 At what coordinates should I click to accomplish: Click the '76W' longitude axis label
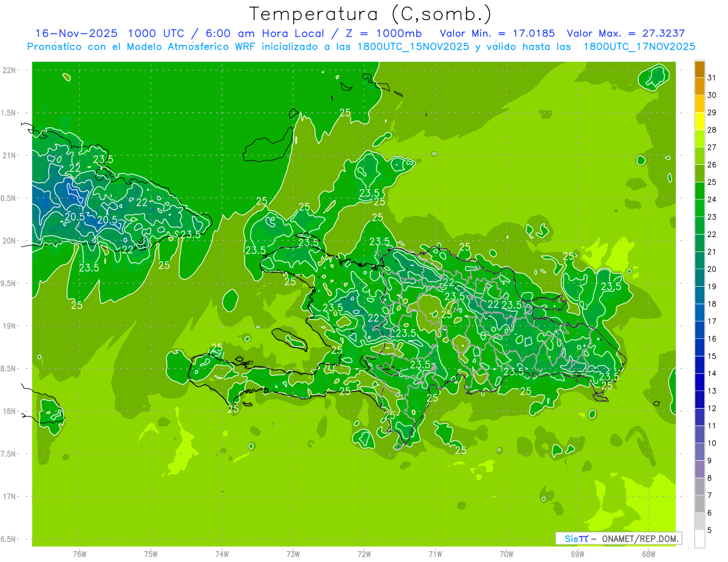pyautogui.click(x=79, y=554)
